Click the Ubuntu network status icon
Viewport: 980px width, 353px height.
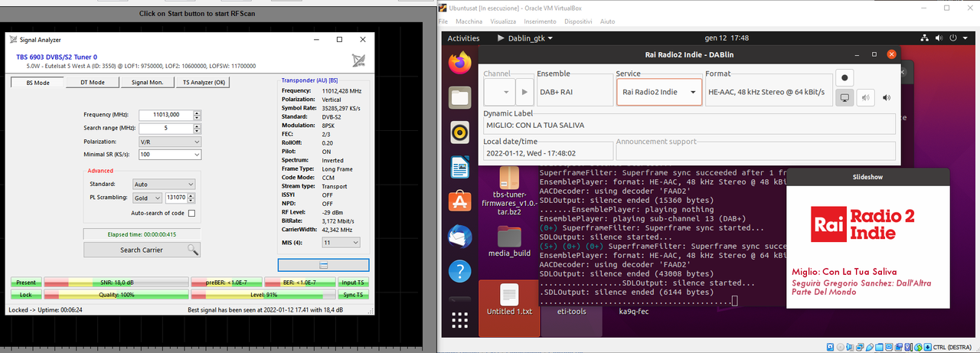pos(925,38)
